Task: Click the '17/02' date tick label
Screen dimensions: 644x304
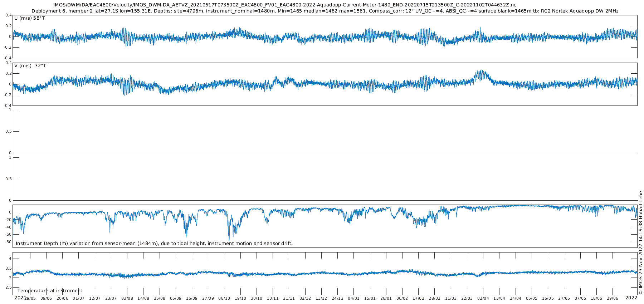Action: (x=418, y=298)
